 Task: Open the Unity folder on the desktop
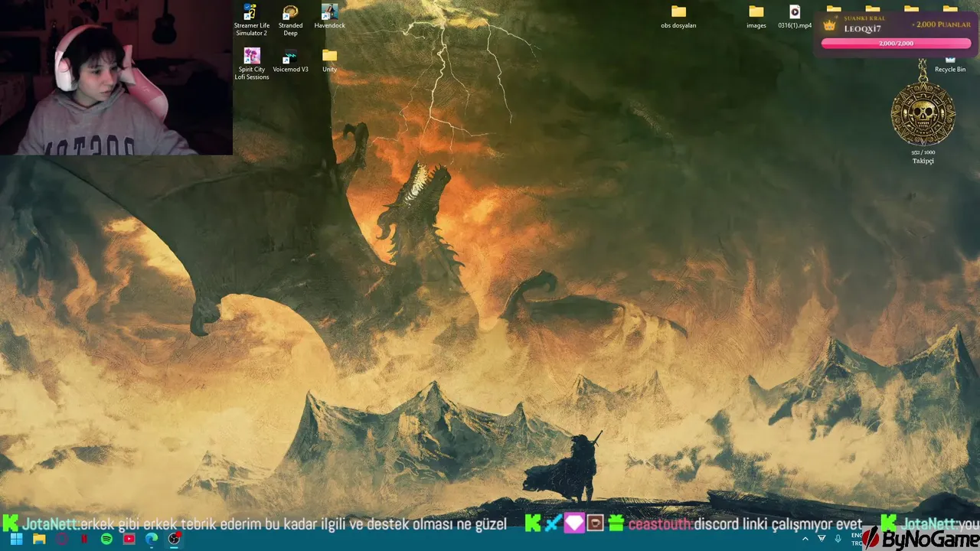[x=329, y=60]
